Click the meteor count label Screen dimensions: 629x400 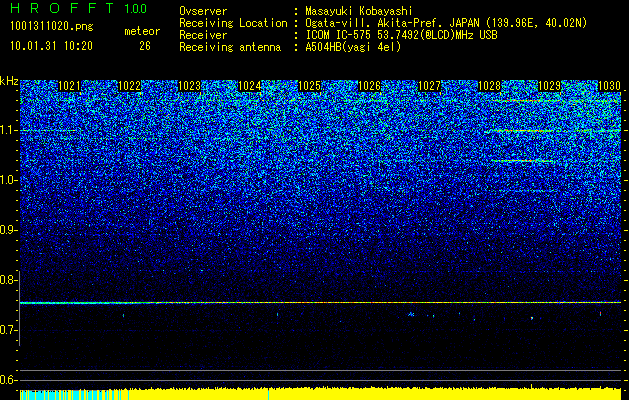pos(142,31)
